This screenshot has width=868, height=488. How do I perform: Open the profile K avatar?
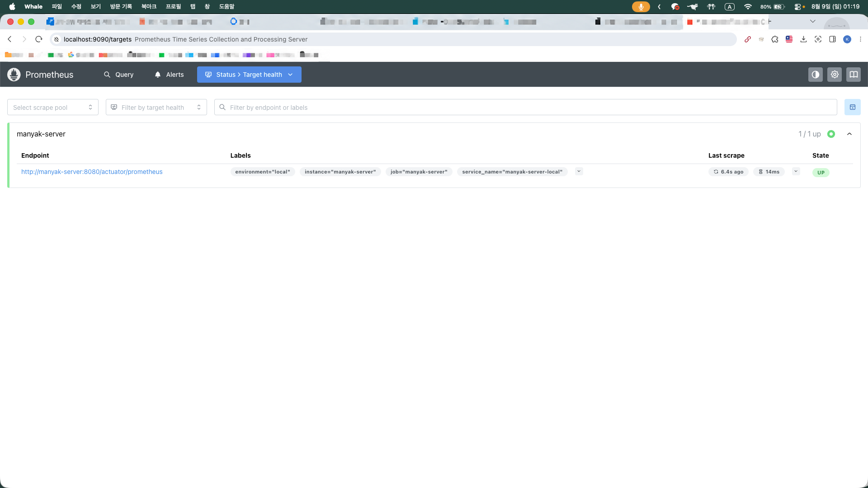tap(847, 39)
